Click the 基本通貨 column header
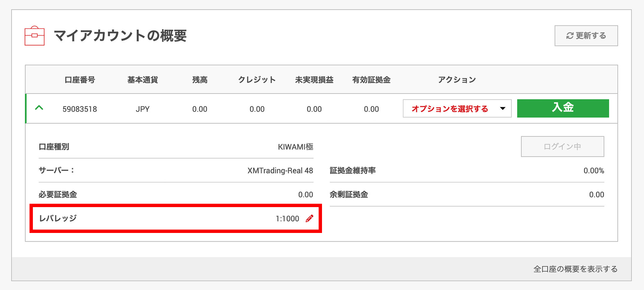The image size is (644, 290). (x=143, y=80)
